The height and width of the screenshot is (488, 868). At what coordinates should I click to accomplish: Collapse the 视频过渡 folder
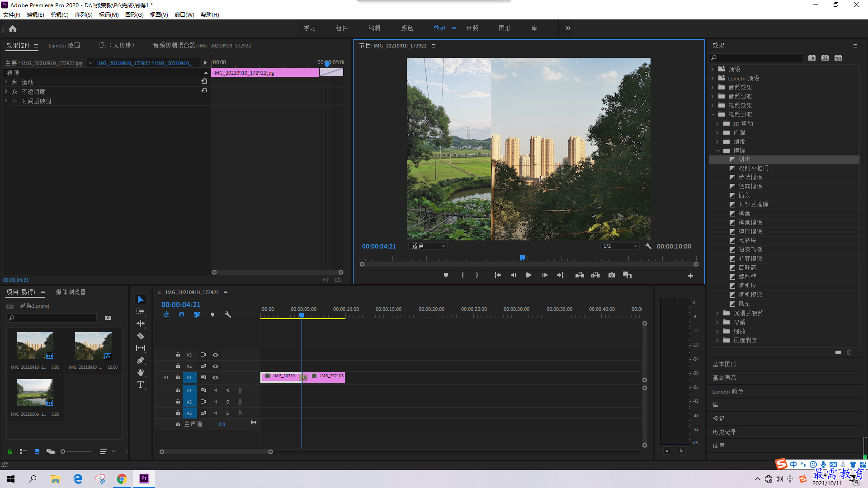[x=713, y=114]
